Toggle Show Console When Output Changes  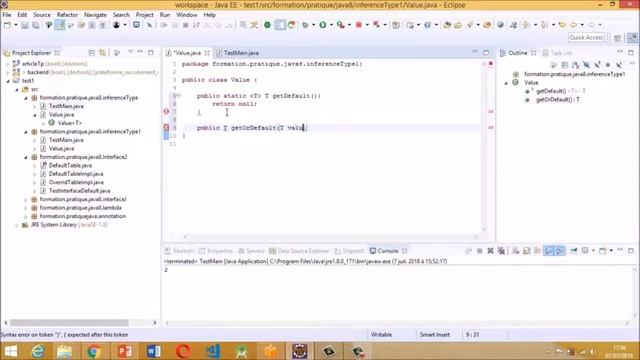pos(549,251)
